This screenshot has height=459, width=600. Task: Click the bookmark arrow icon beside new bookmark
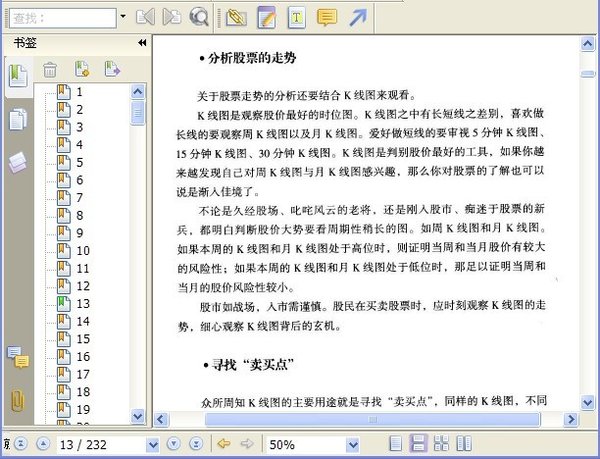click(x=112, y=69)
